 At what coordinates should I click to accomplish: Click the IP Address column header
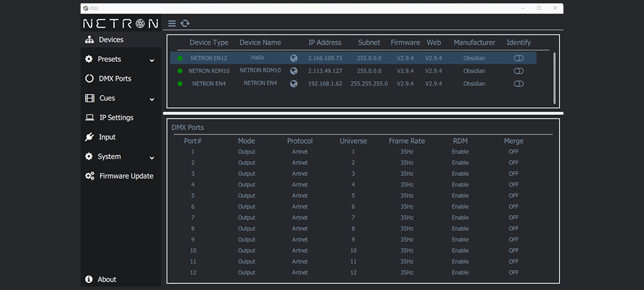click(325, 43)
